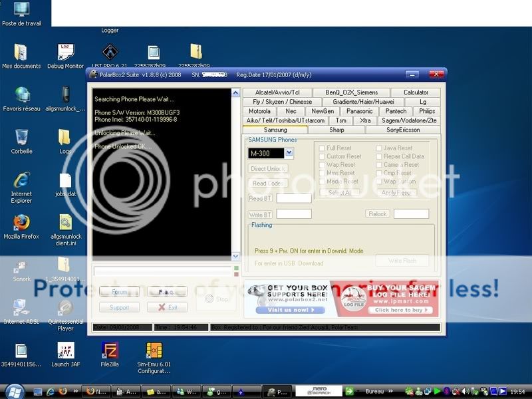Click log scrollbar up arrow
The height and width of the screenshot is (399, 532).
(235, 93)
